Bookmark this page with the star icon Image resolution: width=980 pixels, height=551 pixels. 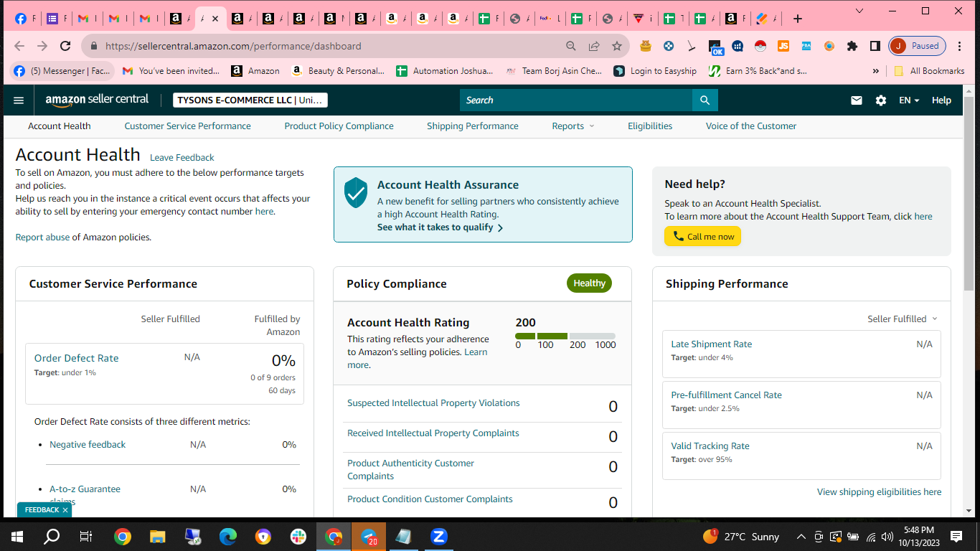(x=617, y=46)
